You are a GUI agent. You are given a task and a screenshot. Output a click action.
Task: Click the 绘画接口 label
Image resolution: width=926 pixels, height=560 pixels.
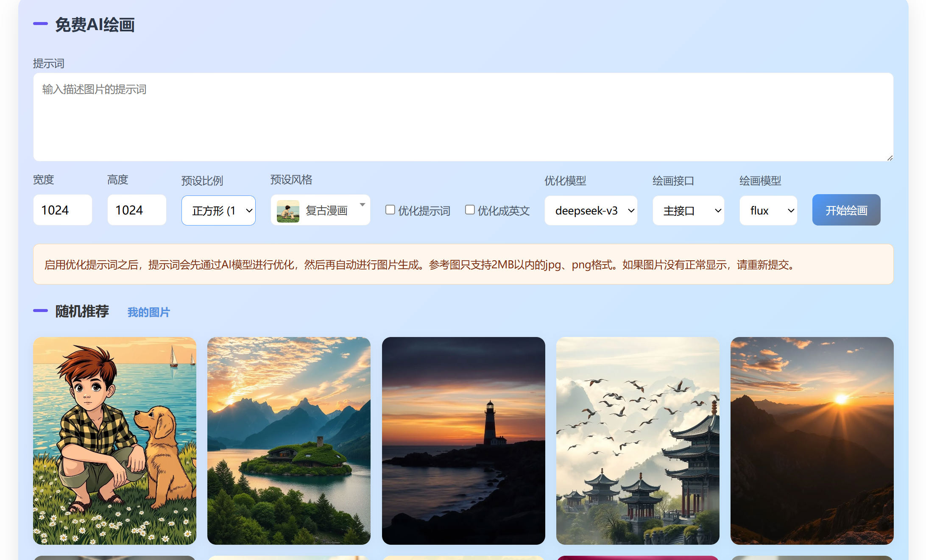(673, 181)
